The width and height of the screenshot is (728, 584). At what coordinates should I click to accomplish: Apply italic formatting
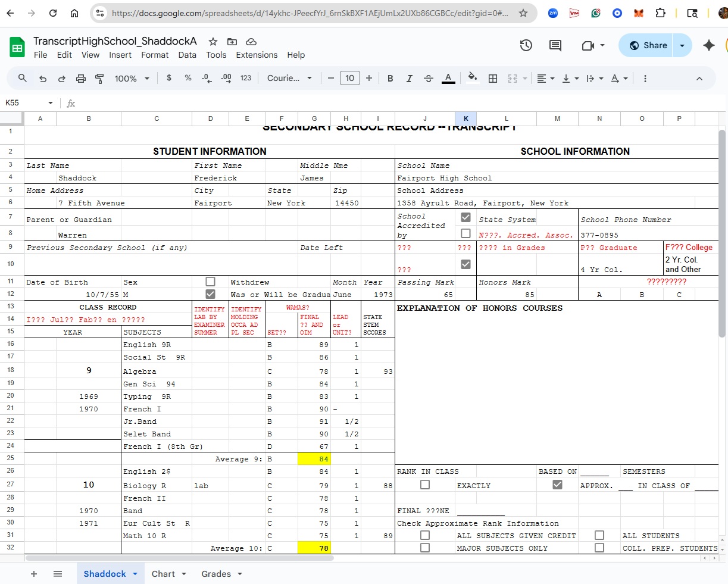coord(409,79)
